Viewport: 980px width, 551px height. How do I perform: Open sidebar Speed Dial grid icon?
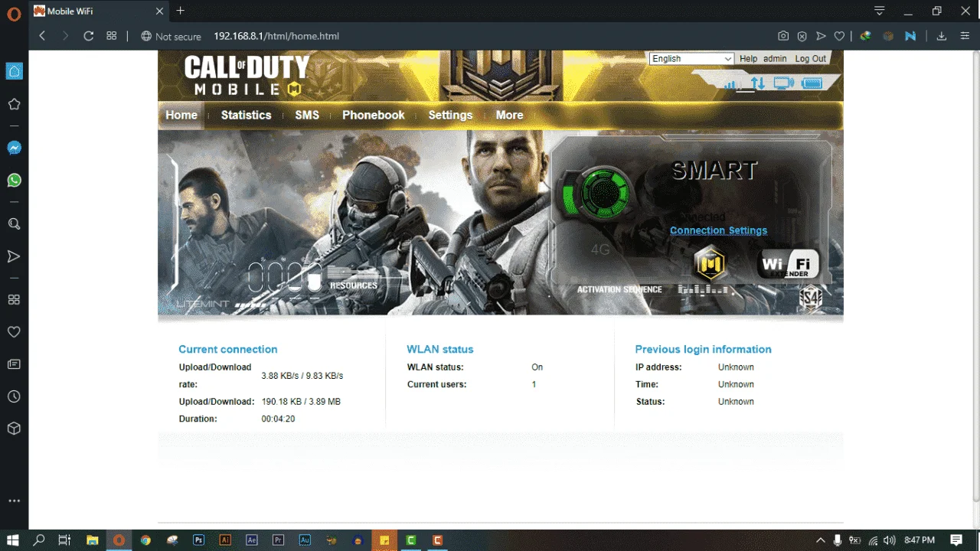click(14, 299)
